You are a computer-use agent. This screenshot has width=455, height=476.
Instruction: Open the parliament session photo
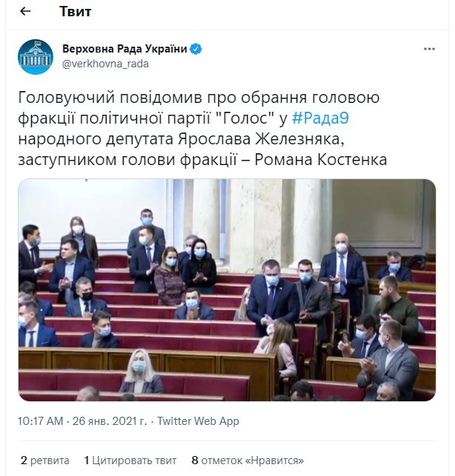(x=227, y=289)
